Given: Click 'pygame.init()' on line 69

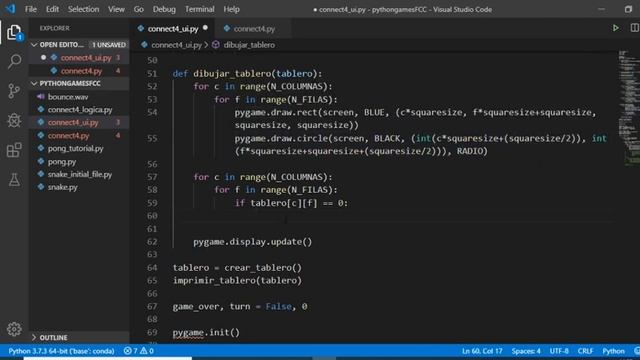Looking at the screenshot, I should pyautogui.click(x=206, y=332).
